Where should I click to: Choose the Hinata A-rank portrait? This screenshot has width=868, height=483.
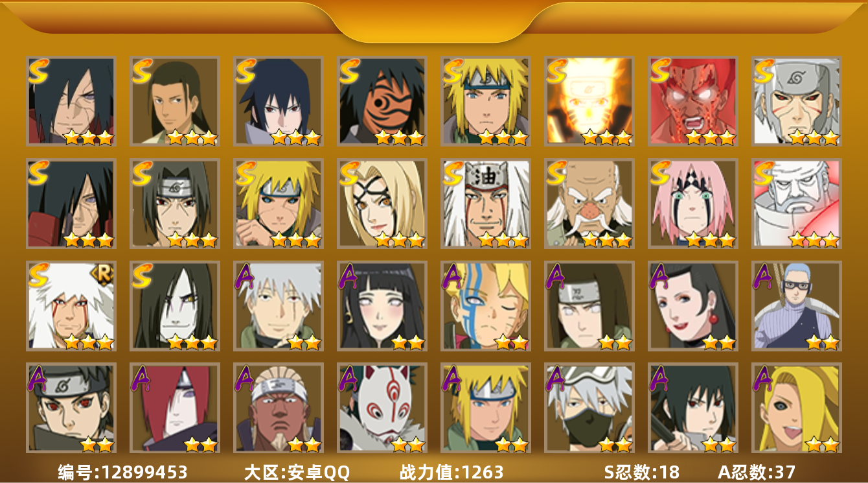point(382,305)
